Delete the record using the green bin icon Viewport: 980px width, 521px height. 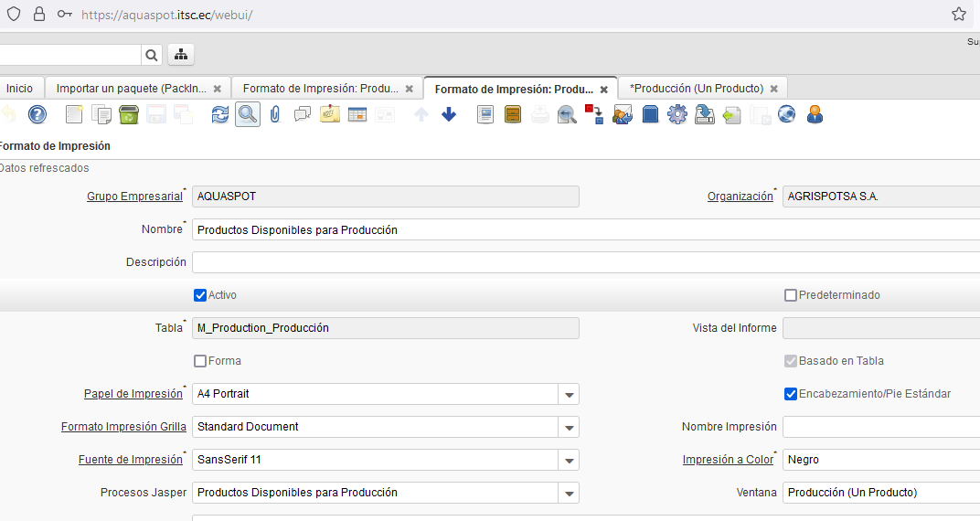(x=129, y=114)
